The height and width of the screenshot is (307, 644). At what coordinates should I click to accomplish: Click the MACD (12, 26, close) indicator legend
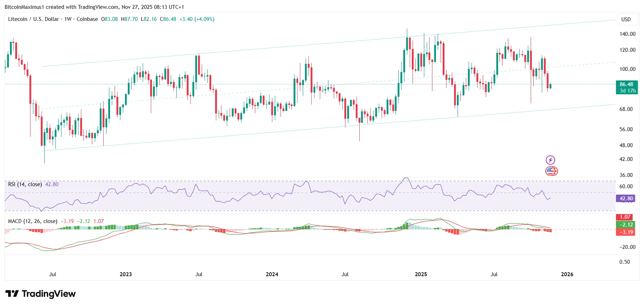pos(33,221)
